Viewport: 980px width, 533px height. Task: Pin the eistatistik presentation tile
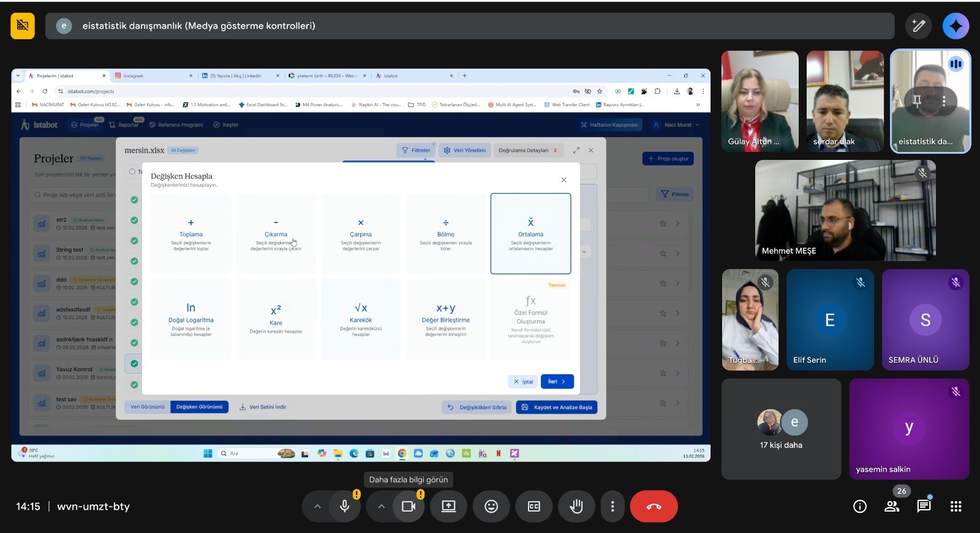(x=917, y=101)
